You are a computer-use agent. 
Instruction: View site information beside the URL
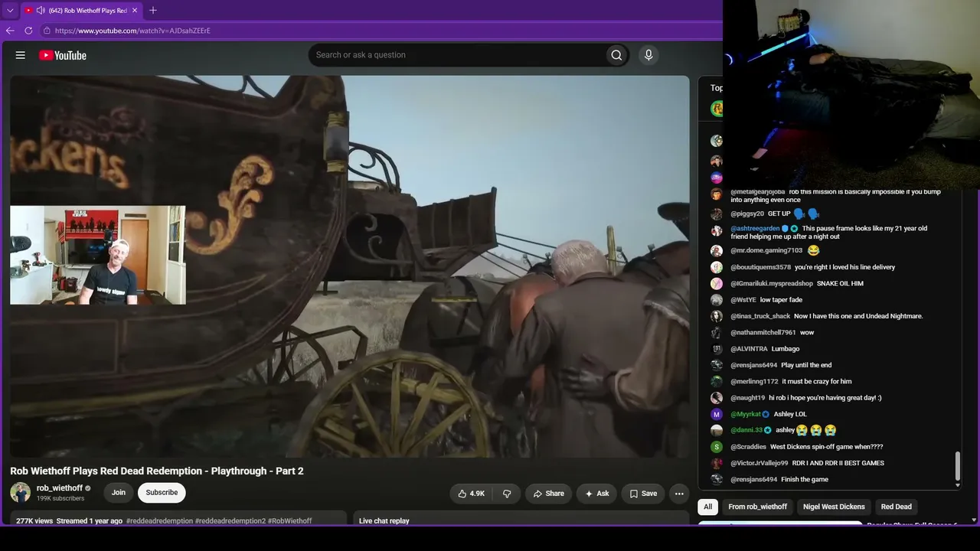click(x=47, y=31)
